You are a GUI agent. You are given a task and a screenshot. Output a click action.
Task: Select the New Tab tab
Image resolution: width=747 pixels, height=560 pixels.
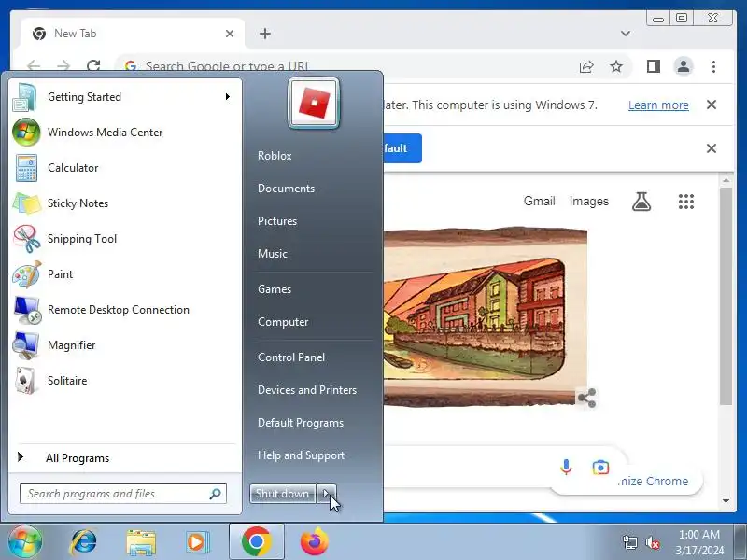[x=133, y=34]
